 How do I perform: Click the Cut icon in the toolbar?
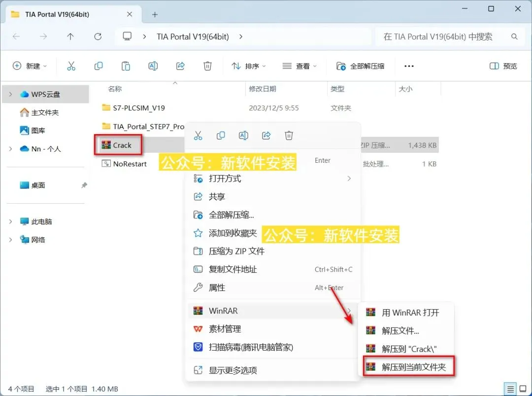coord(71,66)
